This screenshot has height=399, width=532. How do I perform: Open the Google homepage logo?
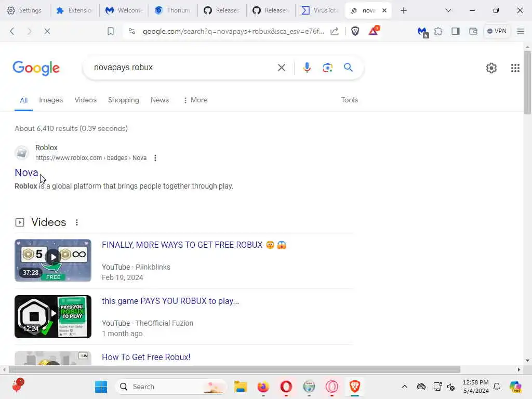(x=36, y=68)
